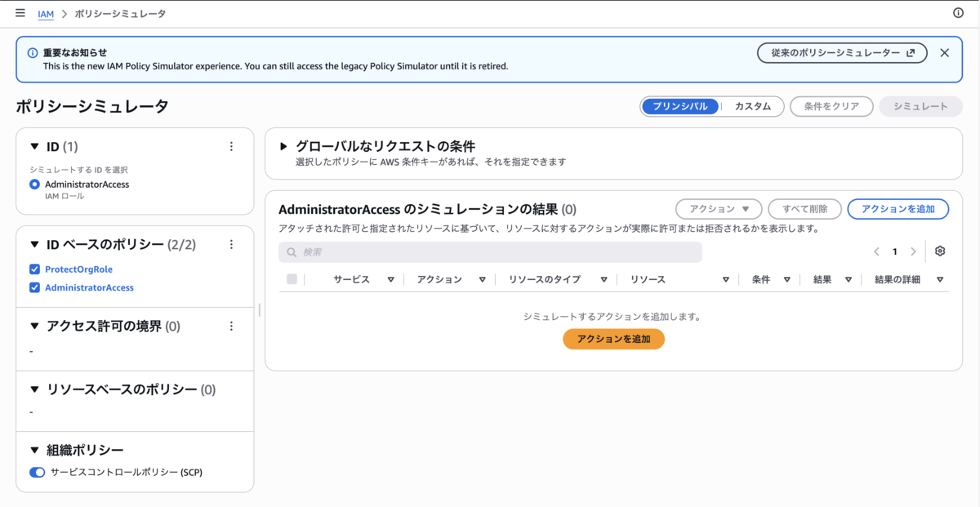The height and width of the screenshot is (507, 980).
Task: Collapse the アクセス許可の境界 section
Action: click(34, 326)
